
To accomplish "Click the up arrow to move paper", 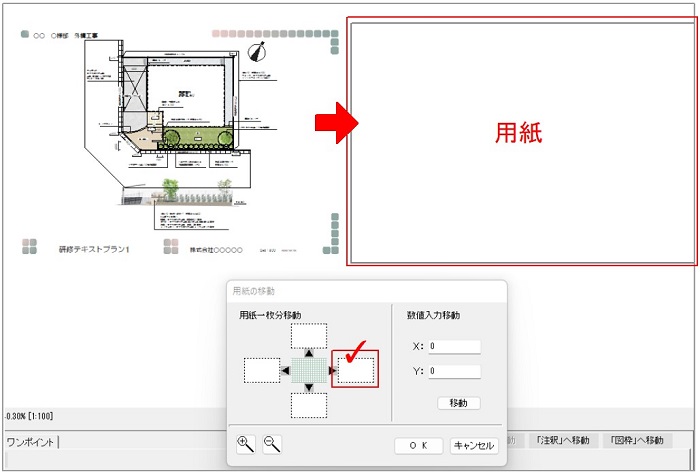I will 308,353.
